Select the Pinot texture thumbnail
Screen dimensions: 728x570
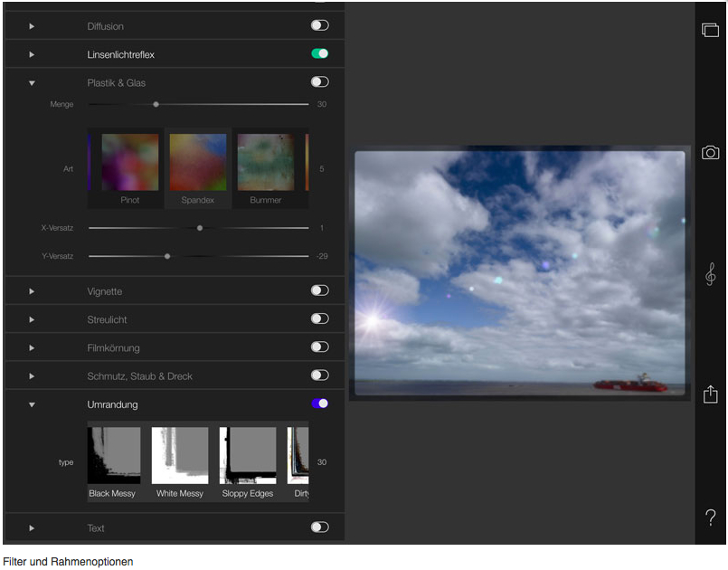coord(129,163)
